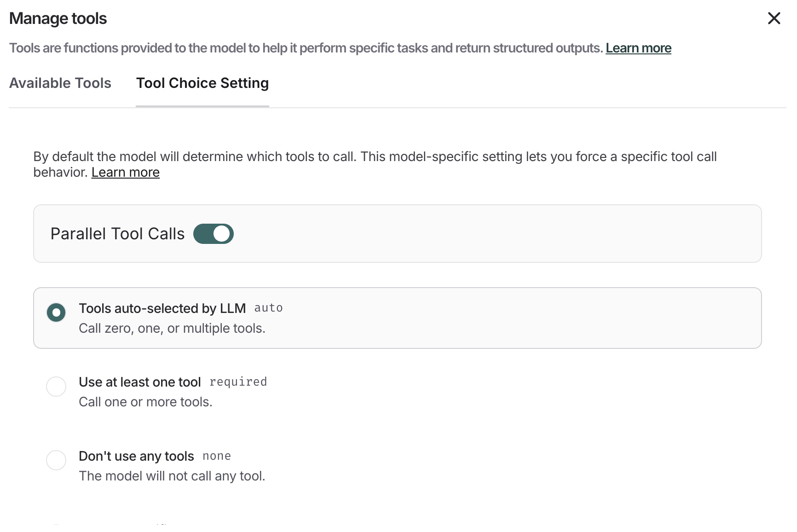Select the 'Use at least one tool' option

(x=56, y=387)
